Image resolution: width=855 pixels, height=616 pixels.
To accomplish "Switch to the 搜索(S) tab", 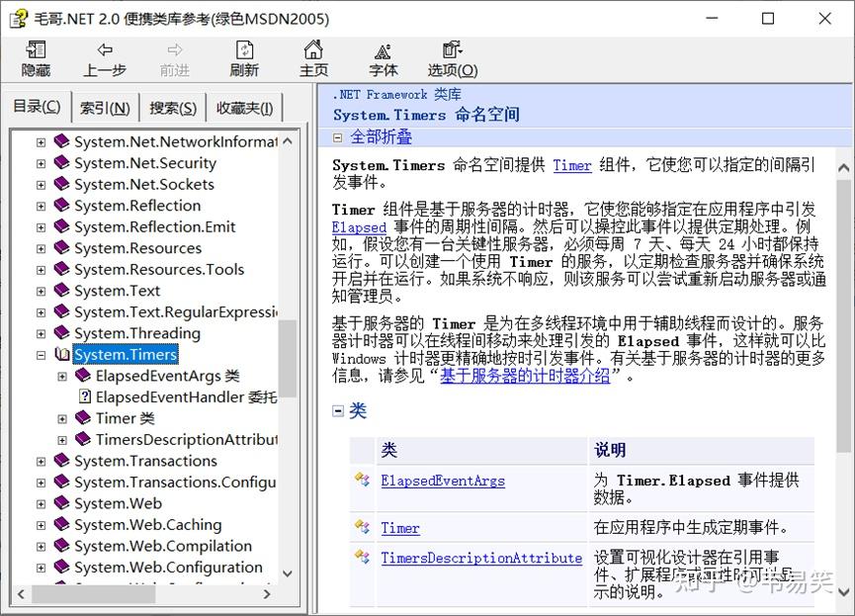I will [173, 107].
